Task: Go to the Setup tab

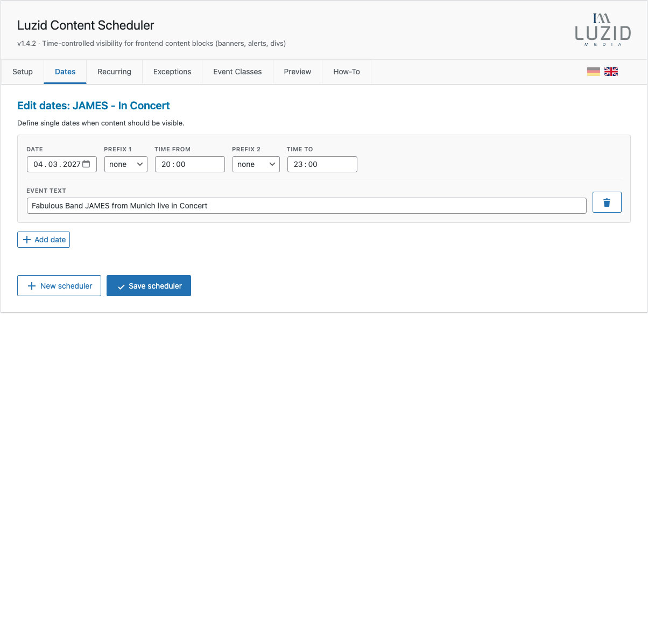Action: pos(22,72)
